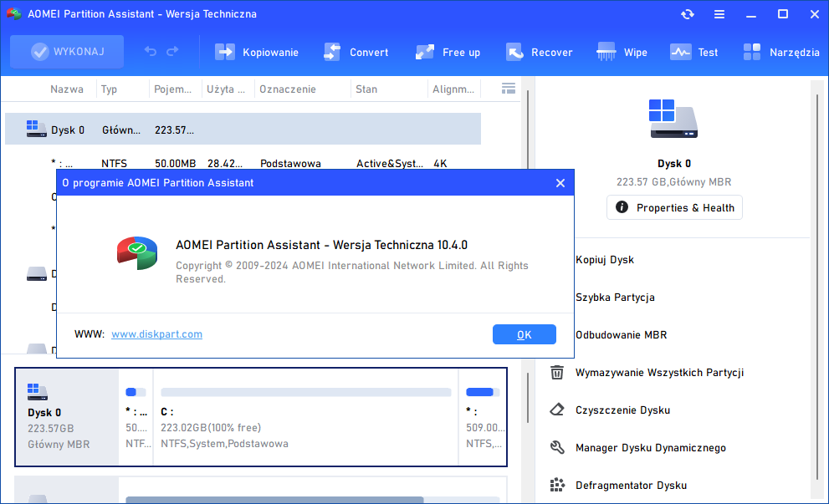Open the www.diskpart.com link

(x=156, y=333)
